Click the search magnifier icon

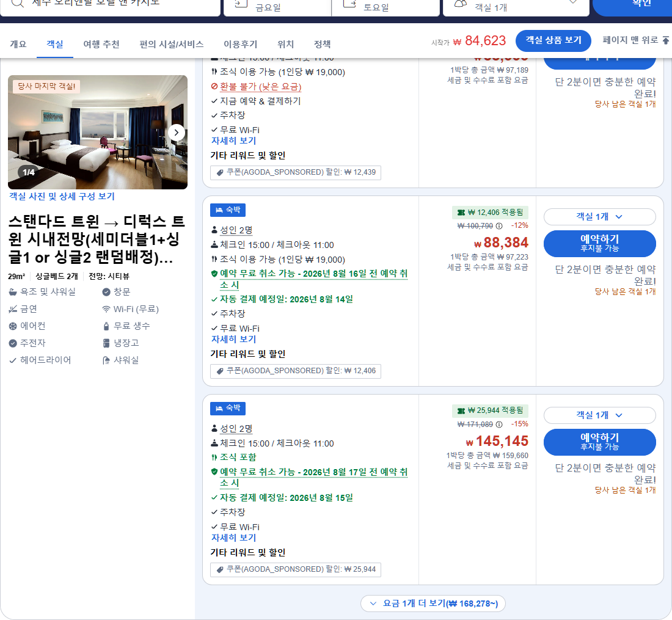(17, 4)
